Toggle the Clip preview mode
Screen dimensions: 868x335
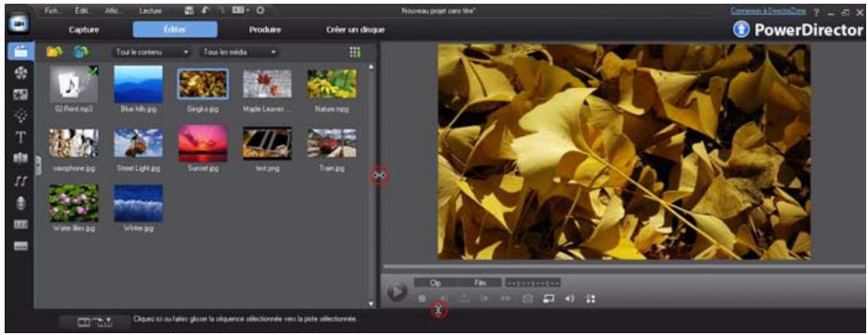435,283
